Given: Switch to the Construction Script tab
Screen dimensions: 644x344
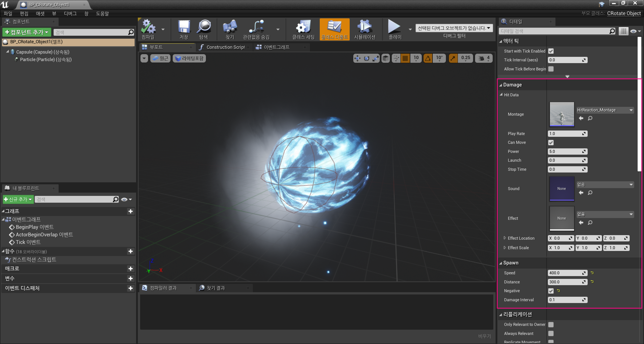Looking at the screenshot, I should click(225, 47).
